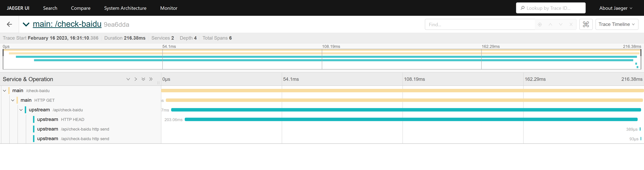Open the About Jaeger dropdown

[x=616, y=8]
